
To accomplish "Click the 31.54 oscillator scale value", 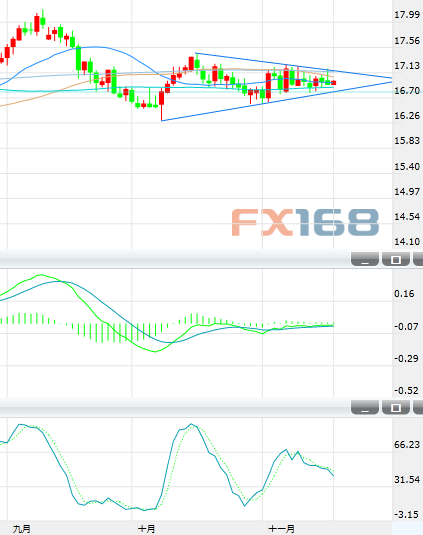I will pyautogui.click(x=407, y=480).
